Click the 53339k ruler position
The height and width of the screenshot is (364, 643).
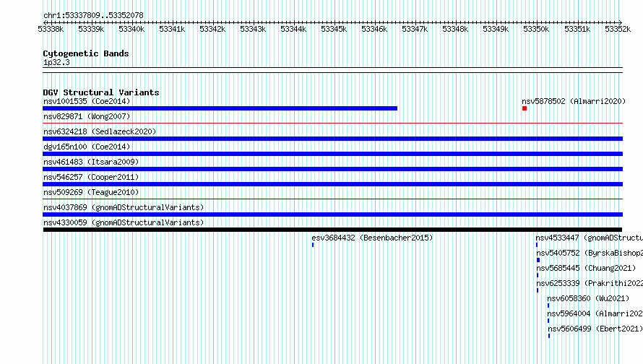click(91, 29)
